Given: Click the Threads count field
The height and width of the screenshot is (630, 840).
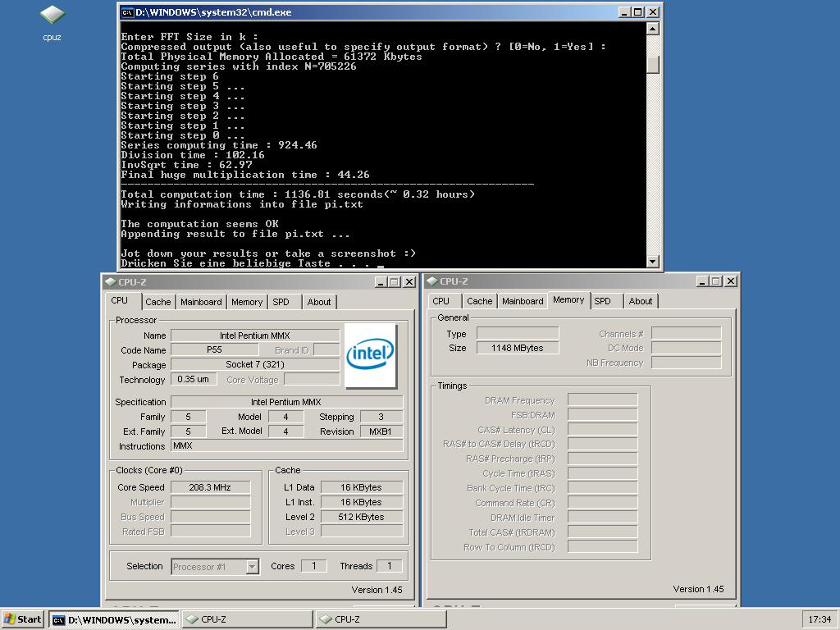Looking at the screenshot, I should coord(390,566).
